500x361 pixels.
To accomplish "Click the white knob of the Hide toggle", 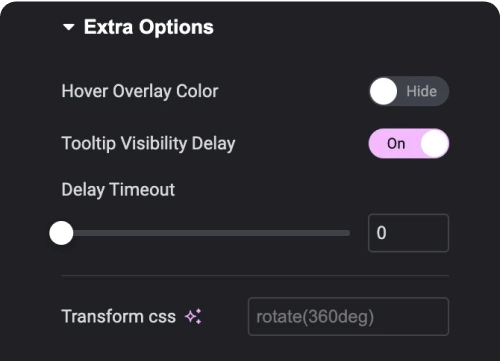I will point(383,91).
